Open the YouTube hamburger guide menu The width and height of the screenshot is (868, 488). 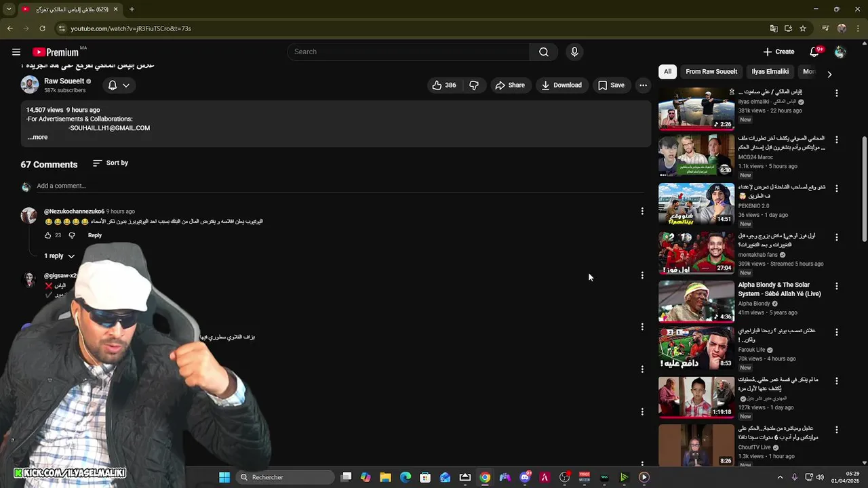[16, 52]
